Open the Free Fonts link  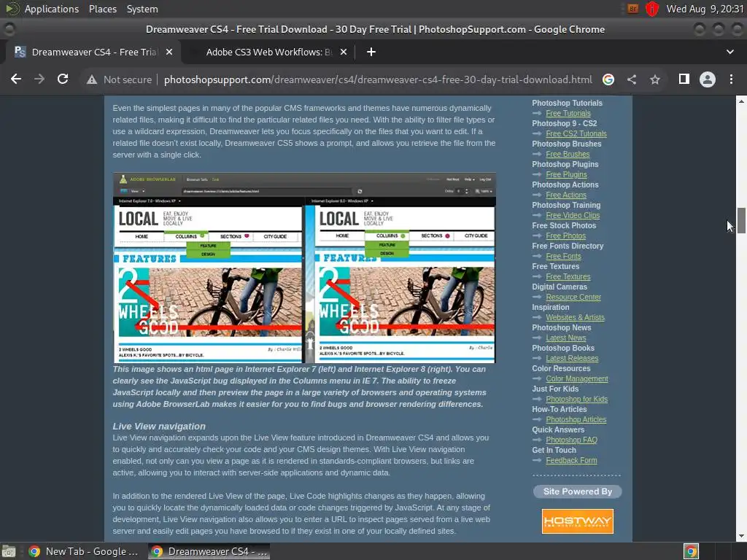tap(563, 257)
